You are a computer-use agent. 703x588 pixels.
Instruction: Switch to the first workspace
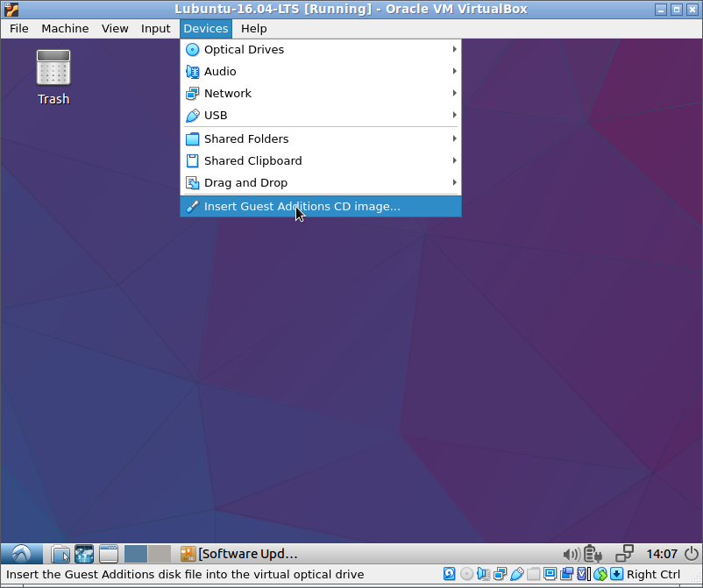[135, 554]
